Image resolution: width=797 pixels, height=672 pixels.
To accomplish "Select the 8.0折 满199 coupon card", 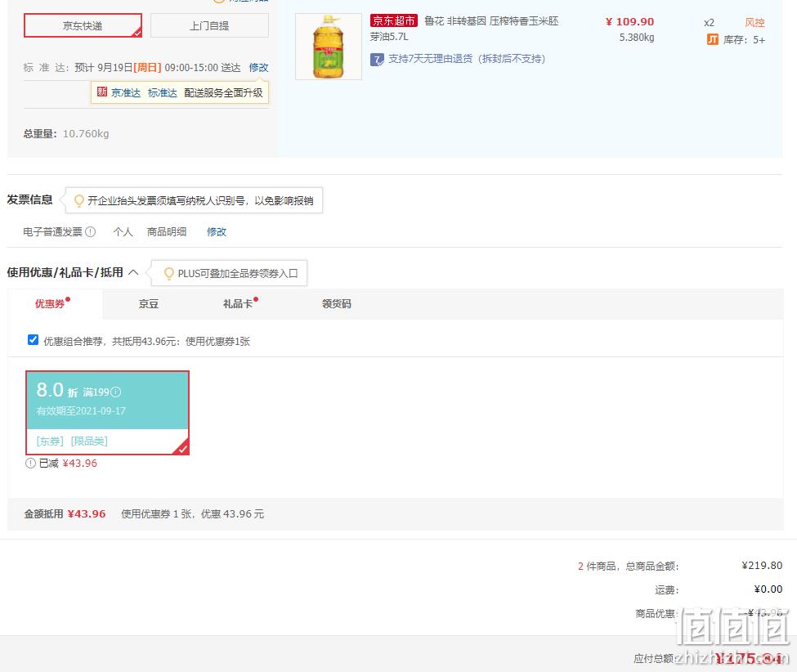I will point(107,413).
